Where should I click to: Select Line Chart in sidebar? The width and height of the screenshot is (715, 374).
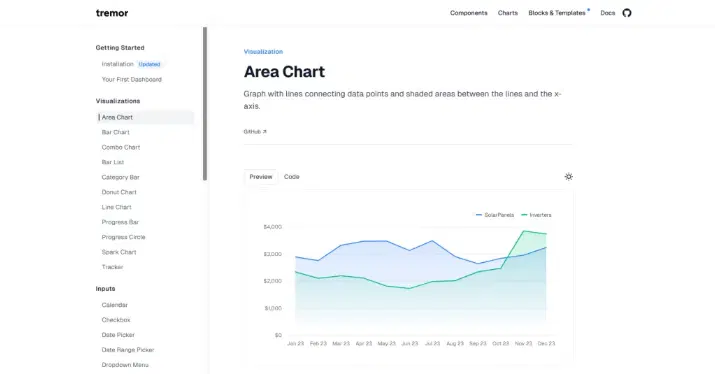tap(116, 207)
